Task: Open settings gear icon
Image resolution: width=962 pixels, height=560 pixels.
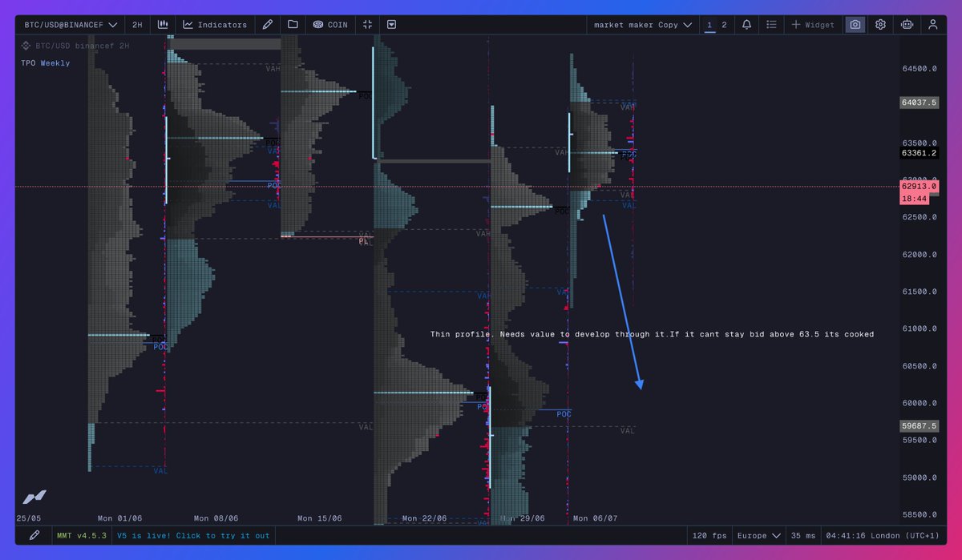Action: [880, 25]
